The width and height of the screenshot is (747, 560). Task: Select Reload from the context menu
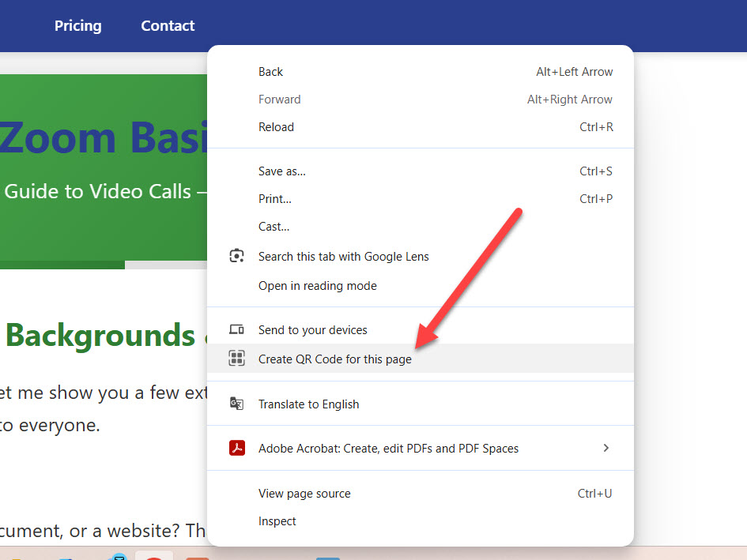tap(276, 126)
